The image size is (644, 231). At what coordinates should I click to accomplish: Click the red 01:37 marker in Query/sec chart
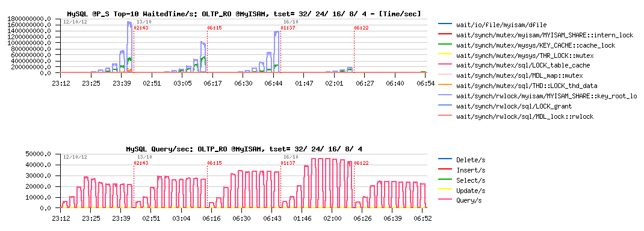coord(288,163)
